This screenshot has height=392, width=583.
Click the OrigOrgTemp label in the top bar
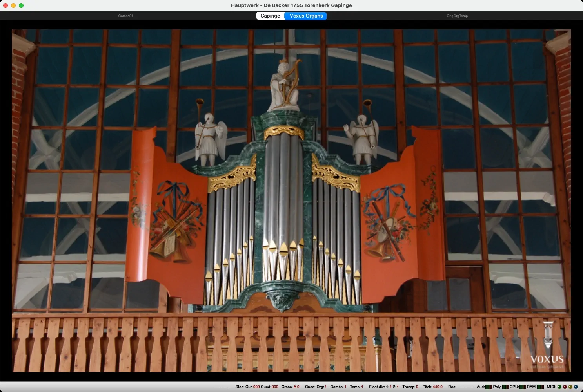click(x=457, y=16)
